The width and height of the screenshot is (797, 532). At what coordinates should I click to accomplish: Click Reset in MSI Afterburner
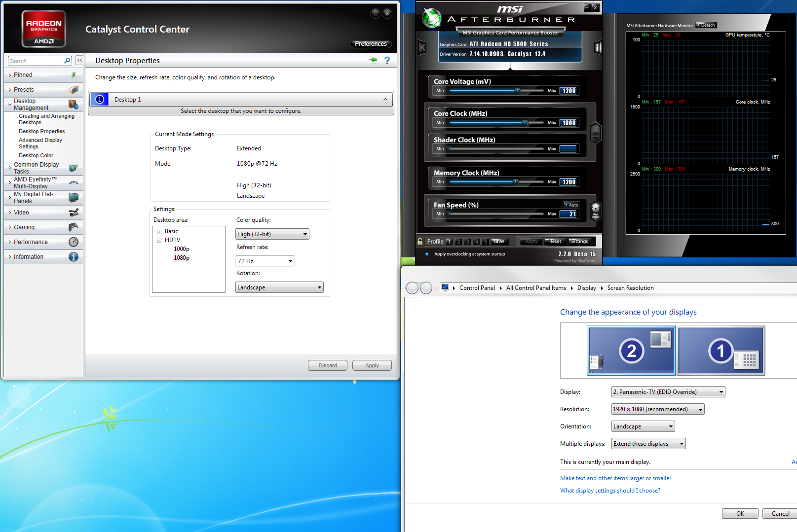pos(555,242)
